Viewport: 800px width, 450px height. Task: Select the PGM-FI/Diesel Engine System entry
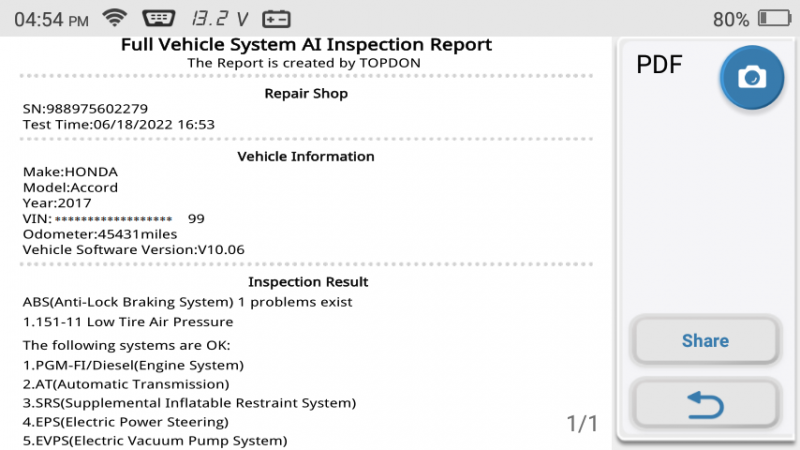tap(133, 365)
